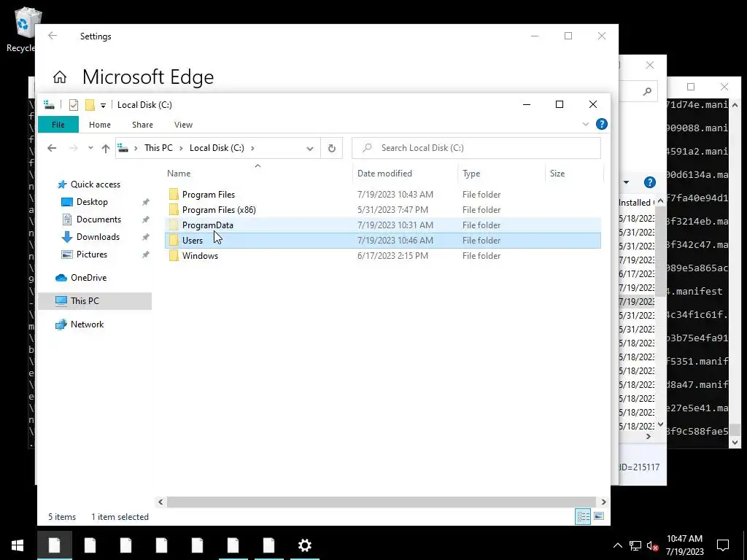Open the View ribbon tab
The width and height of the screenshot is (747, 560).
tap(183, 125)
